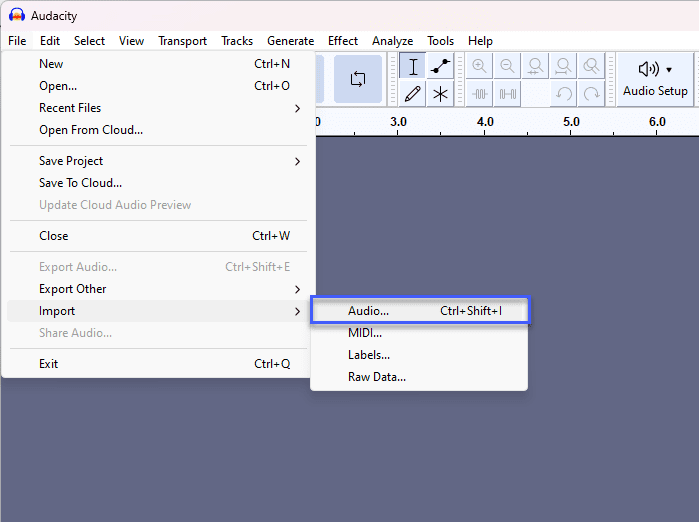Click the Zoom In magnifier icon

[479, 67]
